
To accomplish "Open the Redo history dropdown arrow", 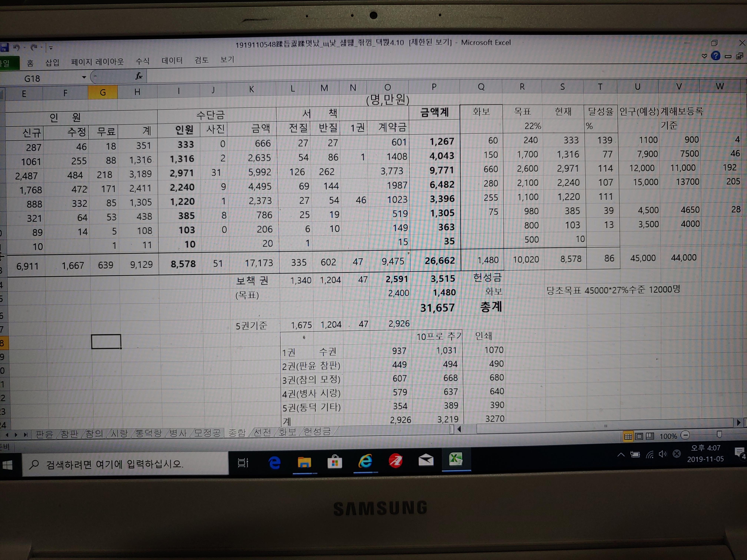I will [41, 48].
